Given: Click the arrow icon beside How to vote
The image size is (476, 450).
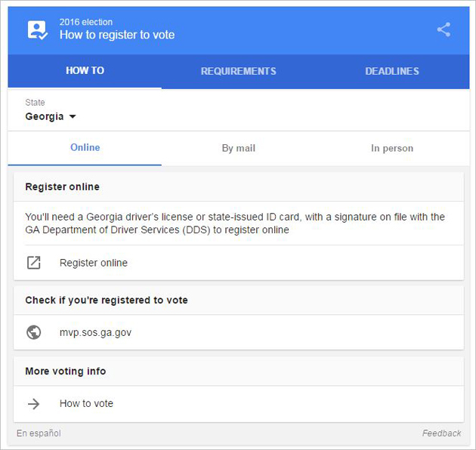Looking at the screenshot, I should pos(33,404).
